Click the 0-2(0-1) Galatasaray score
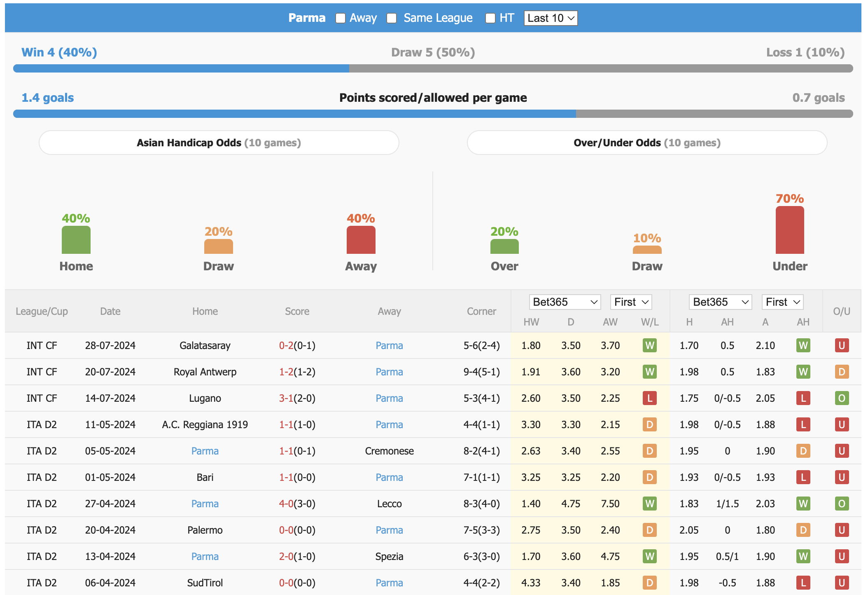The width and height of the screenshot is (868, 595). click(297, 345)
